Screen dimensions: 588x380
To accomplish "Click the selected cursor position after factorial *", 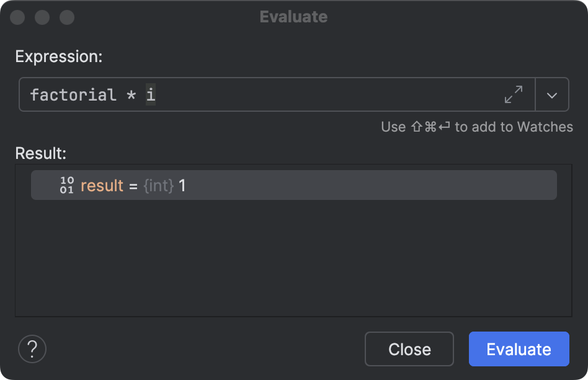I will click(151, 94).
